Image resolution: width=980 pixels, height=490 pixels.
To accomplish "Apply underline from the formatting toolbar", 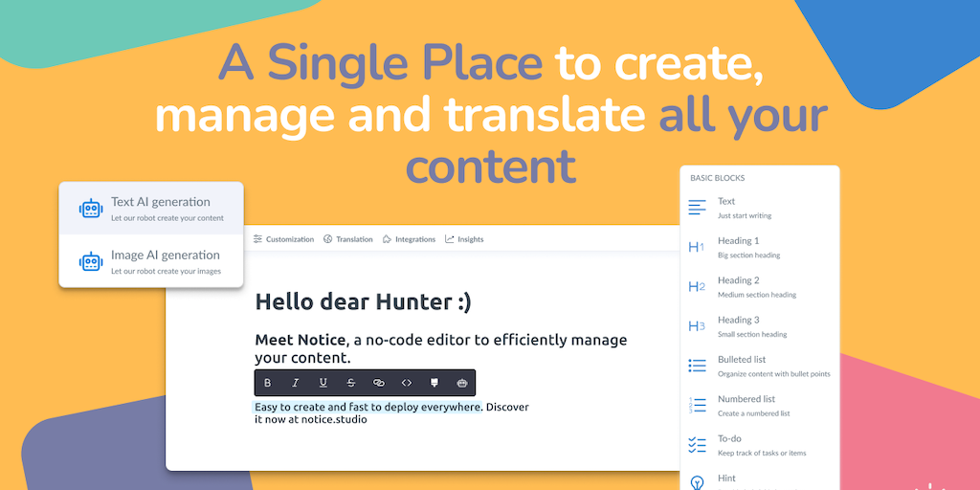I will coord(323,383).
